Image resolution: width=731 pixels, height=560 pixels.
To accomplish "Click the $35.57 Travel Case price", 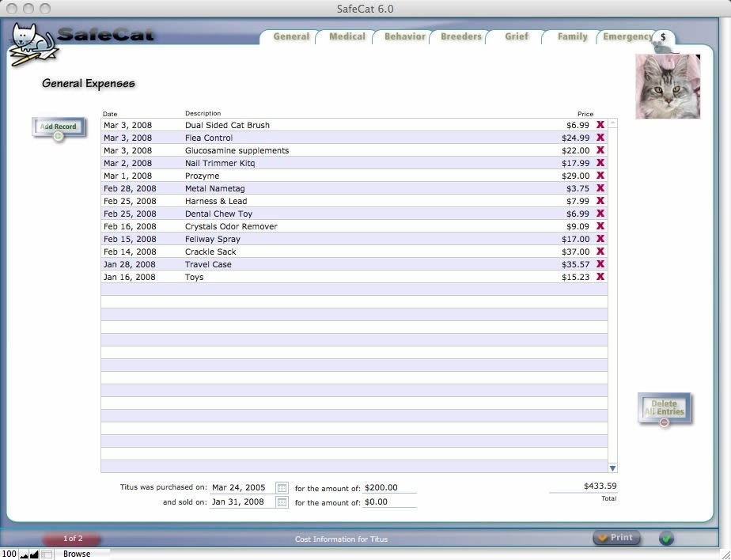I will point(575,264).
